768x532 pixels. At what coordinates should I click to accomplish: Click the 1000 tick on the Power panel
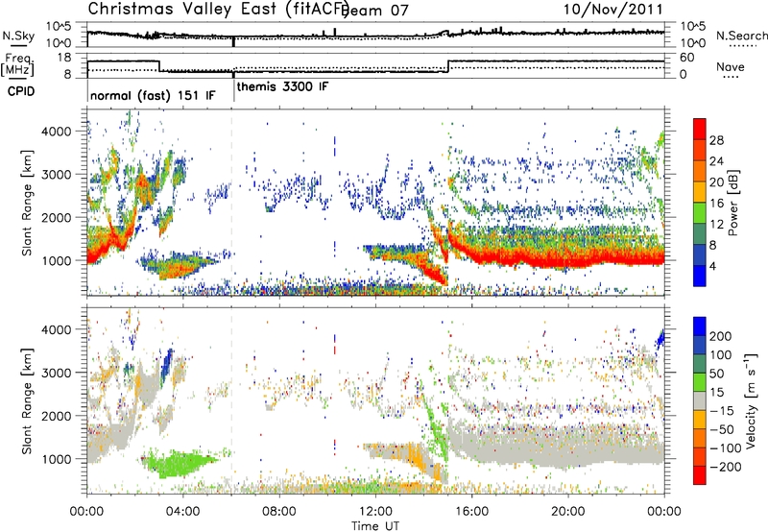coord(57,260)
